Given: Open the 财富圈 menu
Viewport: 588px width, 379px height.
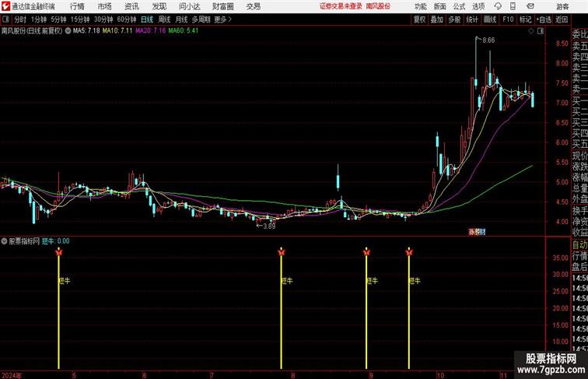Looking at the screenshot, I should 223,6.
